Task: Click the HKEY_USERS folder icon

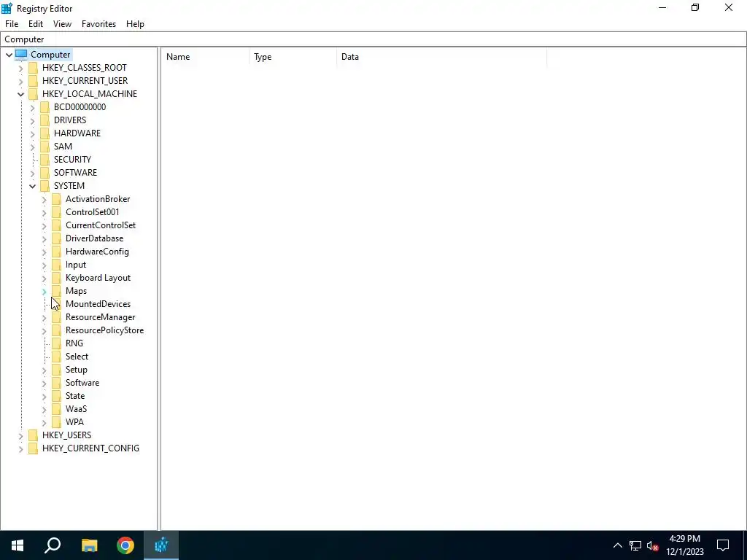Action: click(33, 435)
